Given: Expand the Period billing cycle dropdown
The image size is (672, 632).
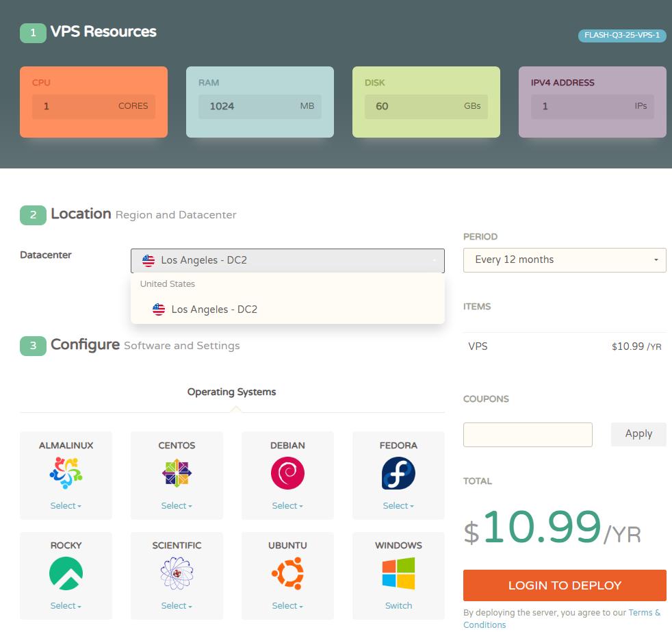Looking at the screenshot, I should coord(565,260).
